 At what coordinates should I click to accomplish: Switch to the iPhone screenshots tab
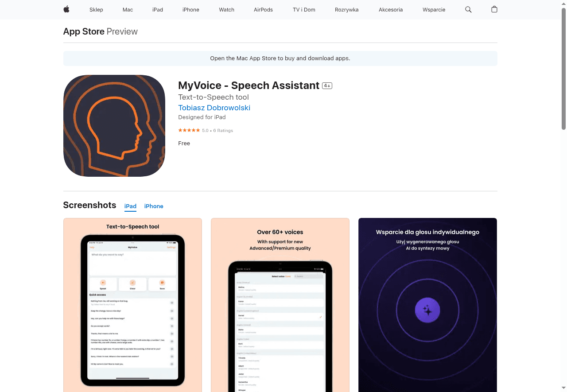(154, 206)
